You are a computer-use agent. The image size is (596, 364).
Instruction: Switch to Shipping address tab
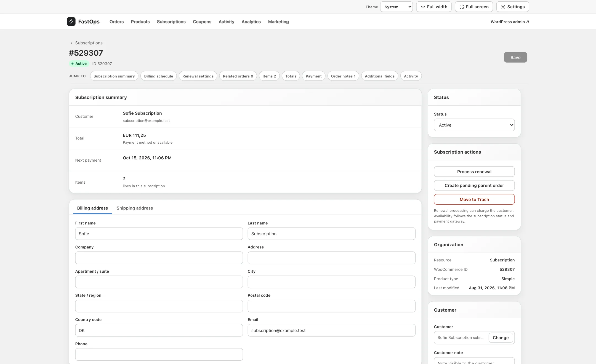click(x=135, y=208)
